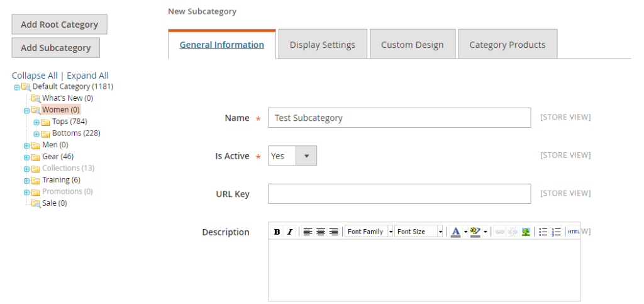Toggle italic in the description editor
644x304 pixels.
pos(289,232)
